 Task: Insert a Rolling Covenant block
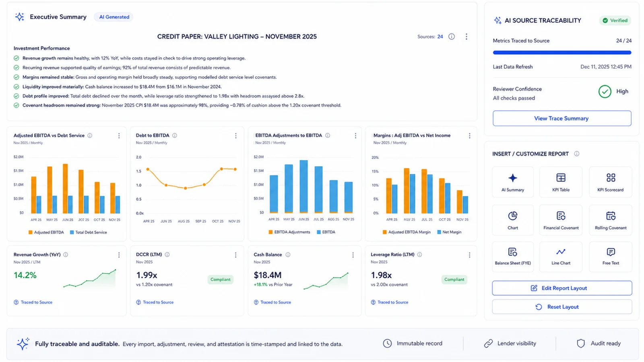pos(611,220)
